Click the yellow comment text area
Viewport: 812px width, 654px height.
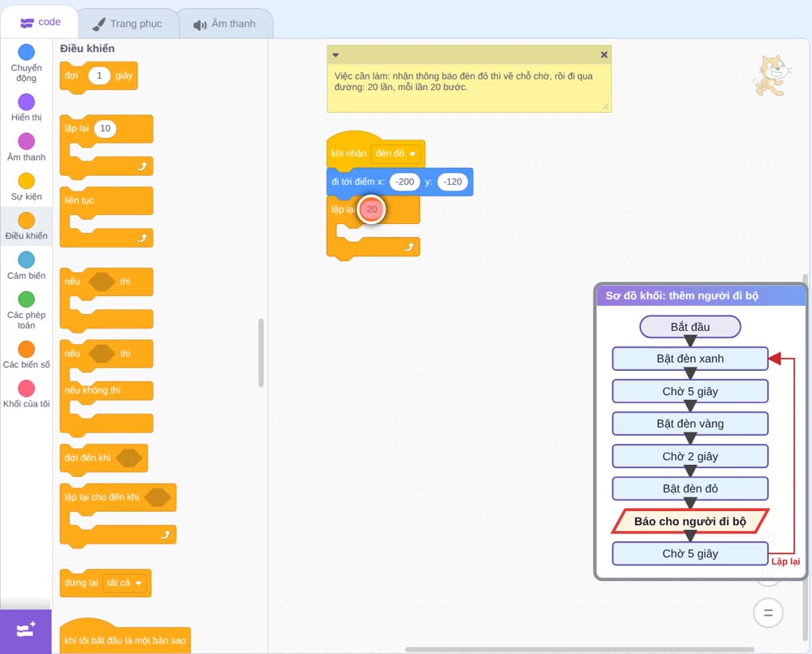(x=469, y=87)
